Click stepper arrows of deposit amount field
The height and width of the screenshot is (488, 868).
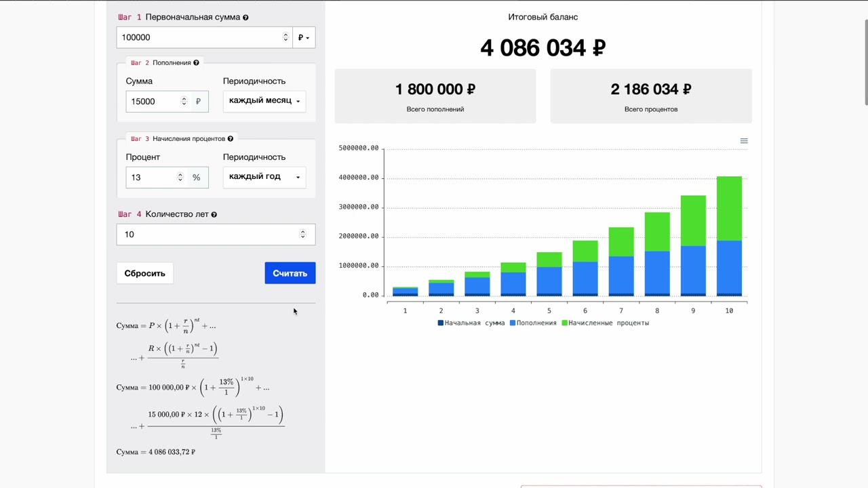click(183, 101)
